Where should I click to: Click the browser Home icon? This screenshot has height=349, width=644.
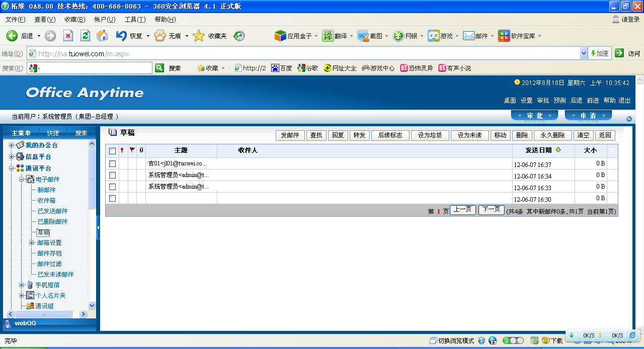point(102,36)
